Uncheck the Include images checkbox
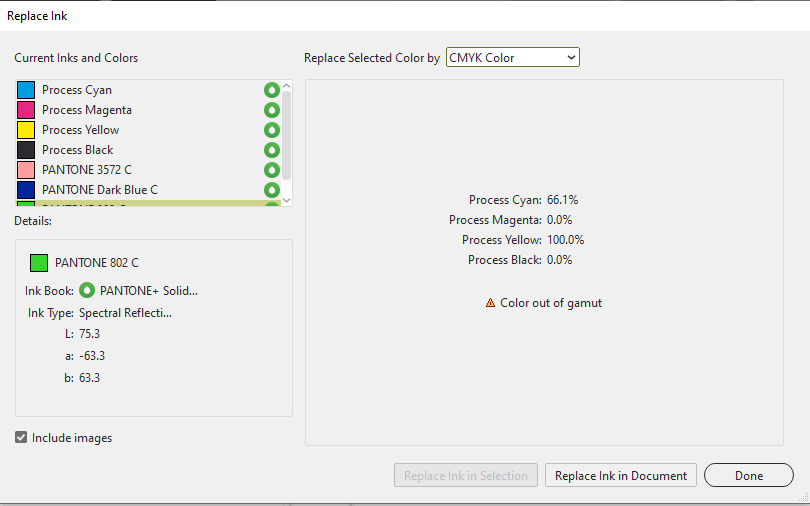 click(22, 438)
